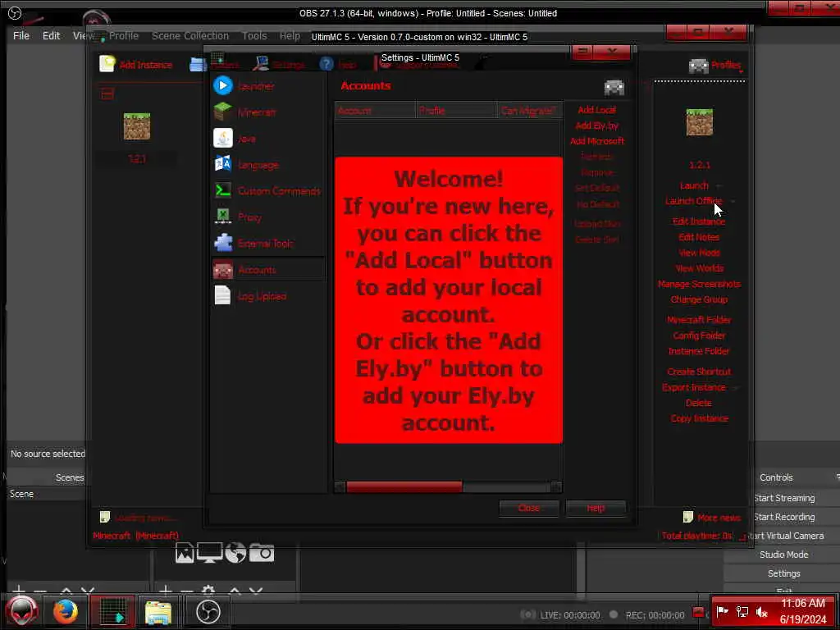Open the Launch Offline dropdown arrow
Image resolution: width=840 pixels, height=630 pixels.
(x=733, y=202)
